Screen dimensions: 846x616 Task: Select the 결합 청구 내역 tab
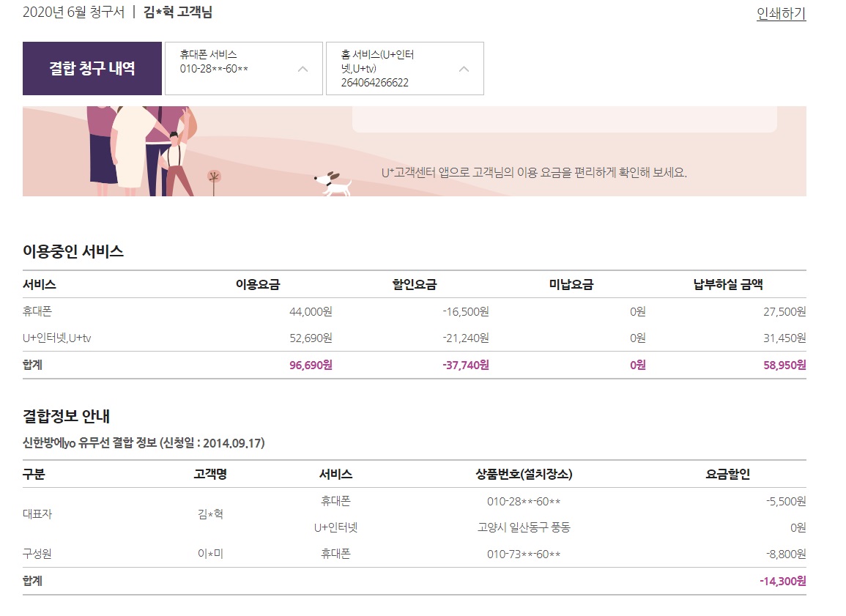click(x=92, y=68)
